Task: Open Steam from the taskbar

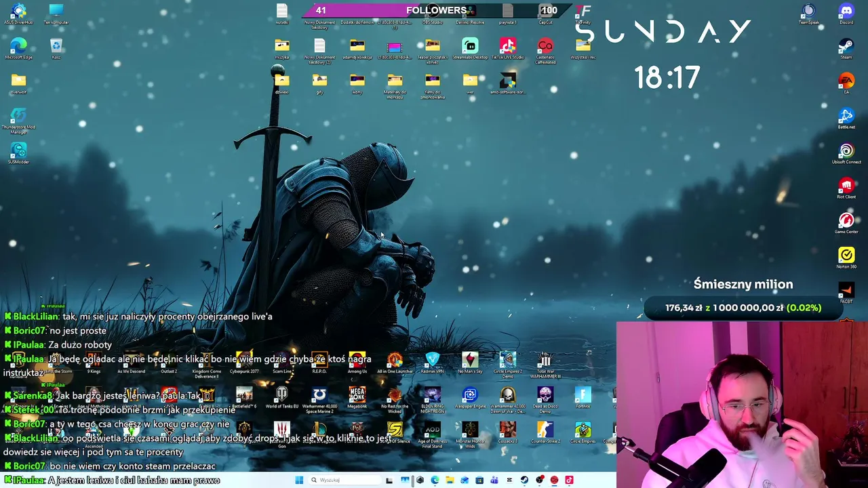Action: coord(524,480)
